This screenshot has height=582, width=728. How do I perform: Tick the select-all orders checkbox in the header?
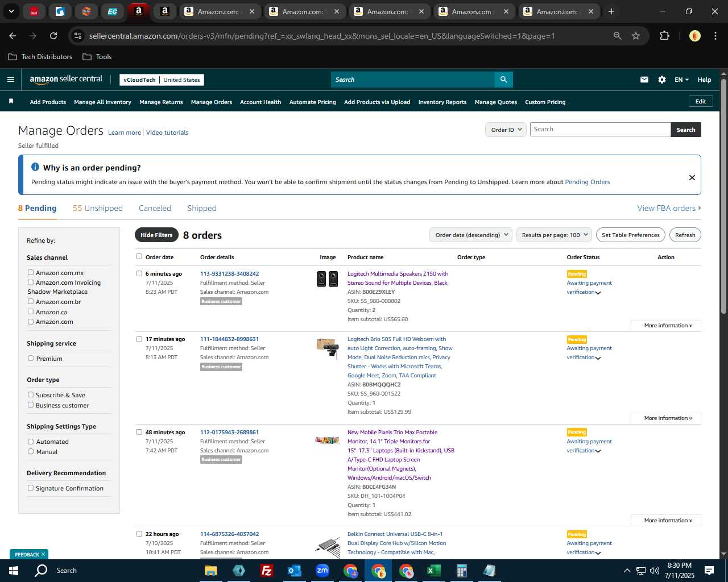click(x=139, y=256)
